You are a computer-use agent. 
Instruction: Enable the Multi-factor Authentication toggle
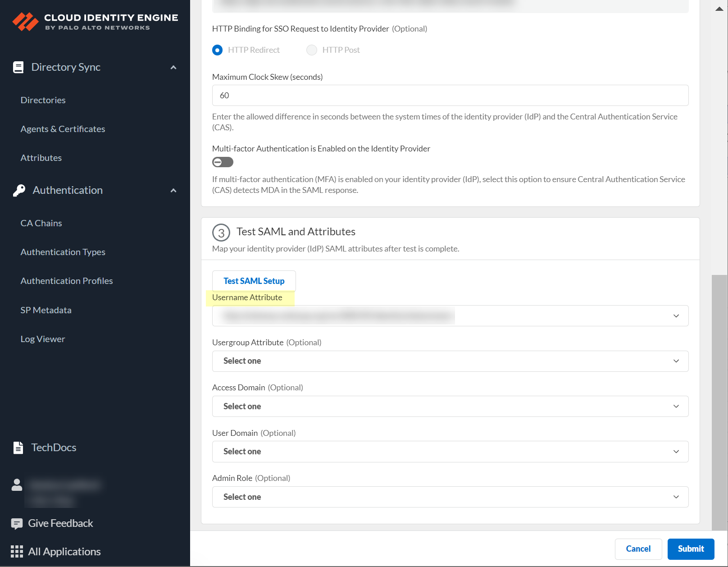223,162
